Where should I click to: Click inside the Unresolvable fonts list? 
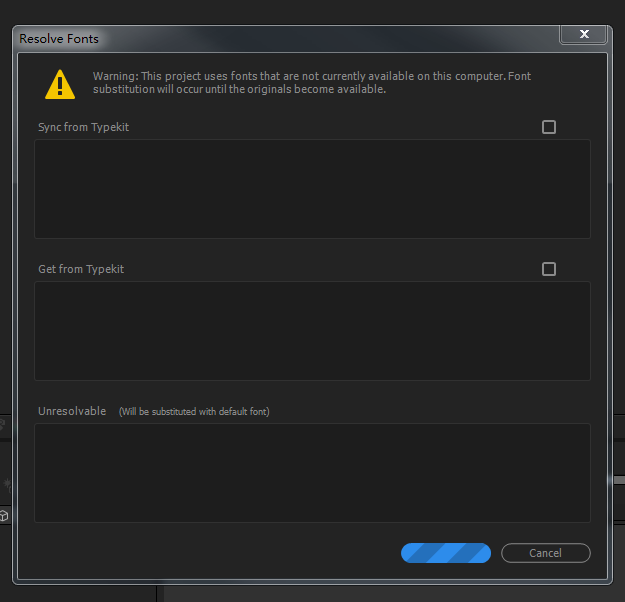tap(312, 473)
